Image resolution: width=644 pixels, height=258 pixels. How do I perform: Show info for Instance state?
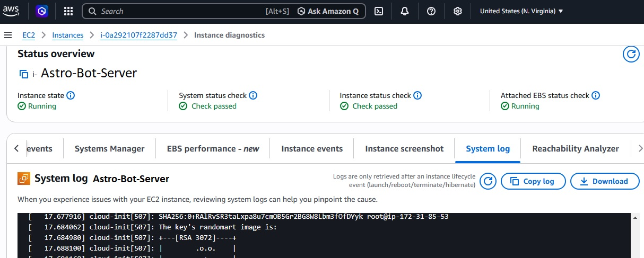point(71,95)
